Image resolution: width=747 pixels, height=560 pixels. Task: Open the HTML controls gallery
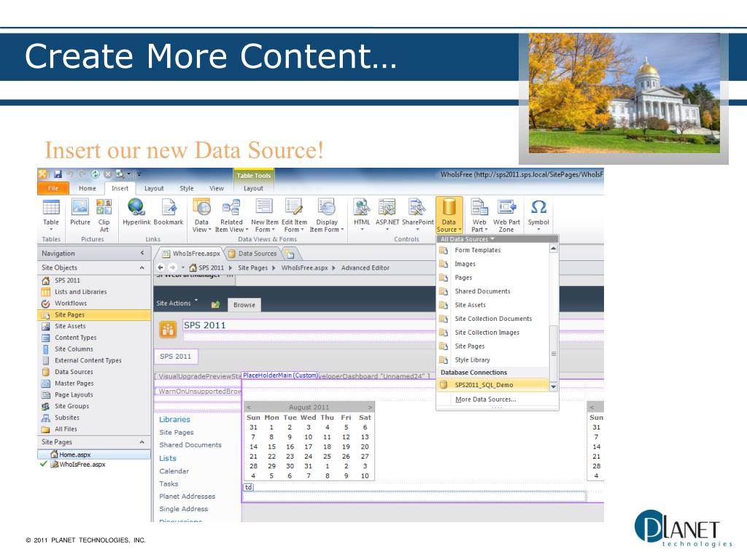(x=362, y=215)
